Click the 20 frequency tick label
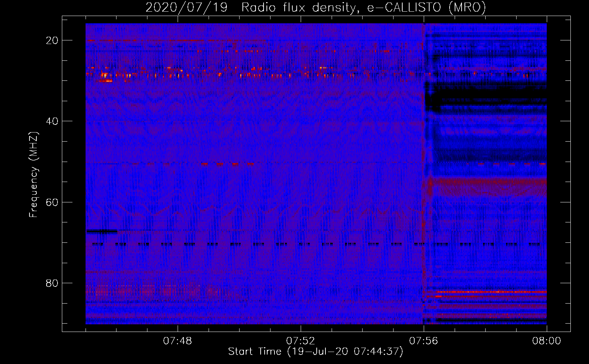 click(52, 40)
